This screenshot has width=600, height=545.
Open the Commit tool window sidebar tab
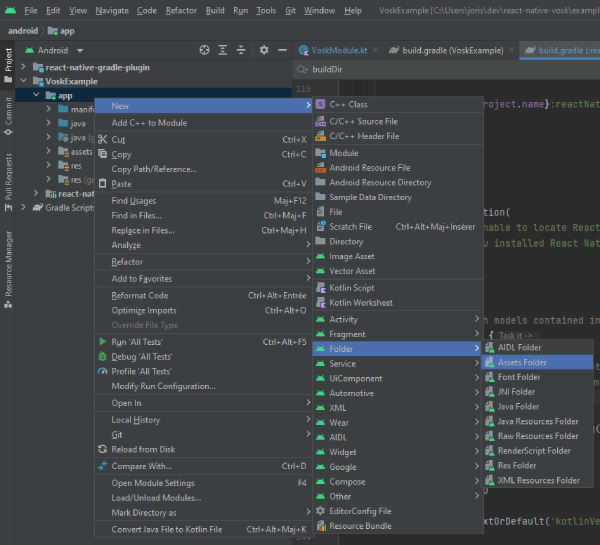click(x=8, y=116)
